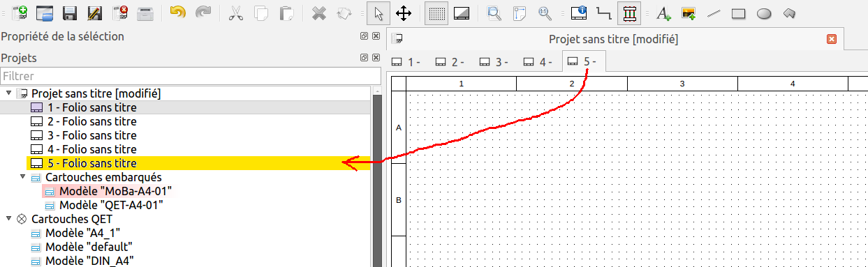Collapse the Cartouches QET node
This screenshot has height=267, width=868.
8,219
